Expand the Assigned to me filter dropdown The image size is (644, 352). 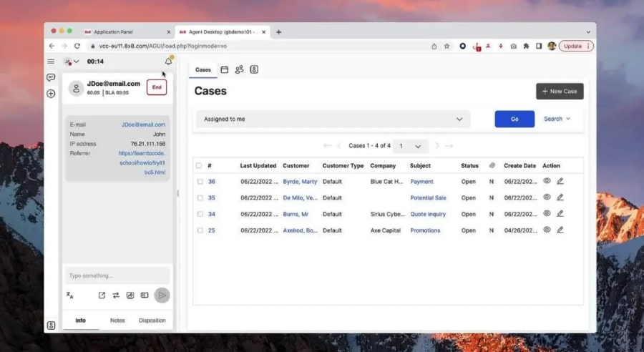[x=333, y=119]
